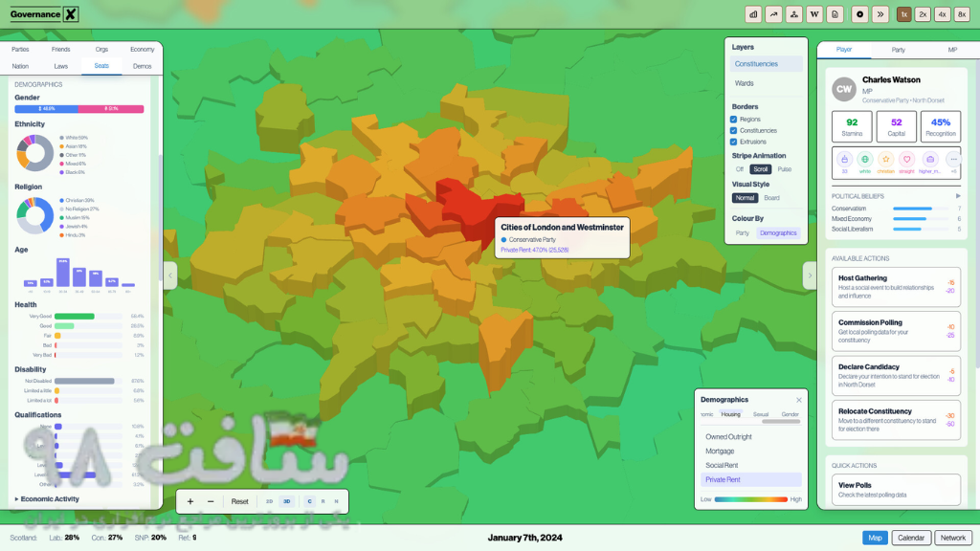The width and height of the screenshot is (980, 551).
Task: Click the Demographics tabs horizontal scrollbar
Action: [781, 422]
